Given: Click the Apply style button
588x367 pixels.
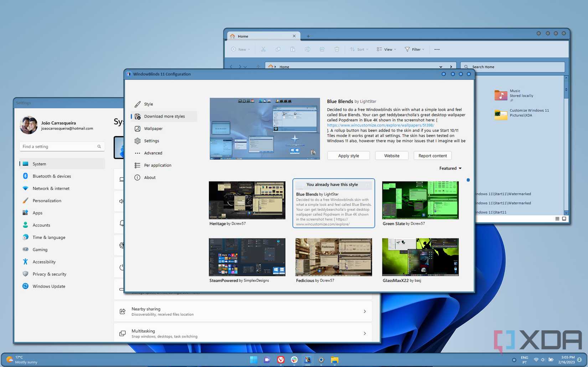Looking at the screenshot, I should click(348, 156).
